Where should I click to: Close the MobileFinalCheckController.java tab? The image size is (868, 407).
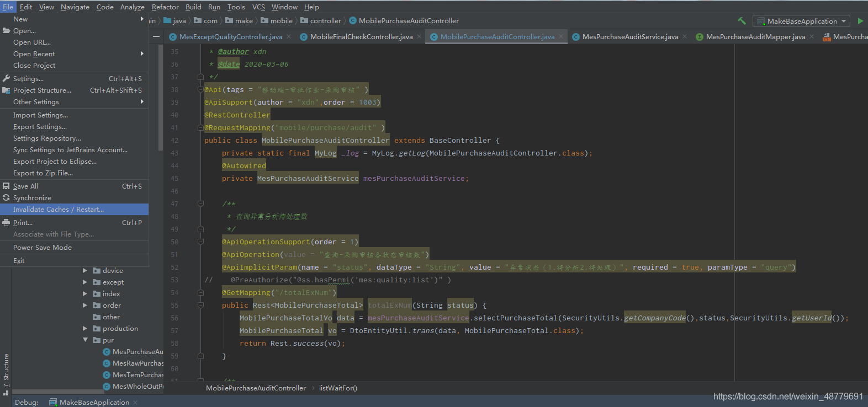[x=419, y=36]
